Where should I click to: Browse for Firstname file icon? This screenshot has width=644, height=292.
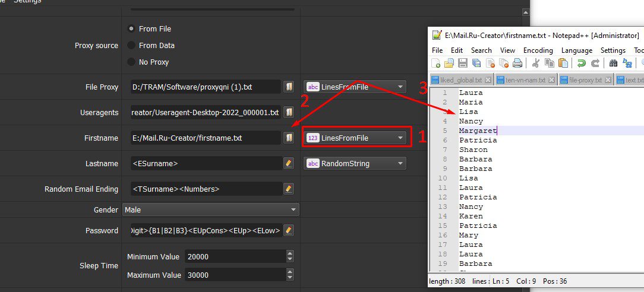tap(289, 138)
